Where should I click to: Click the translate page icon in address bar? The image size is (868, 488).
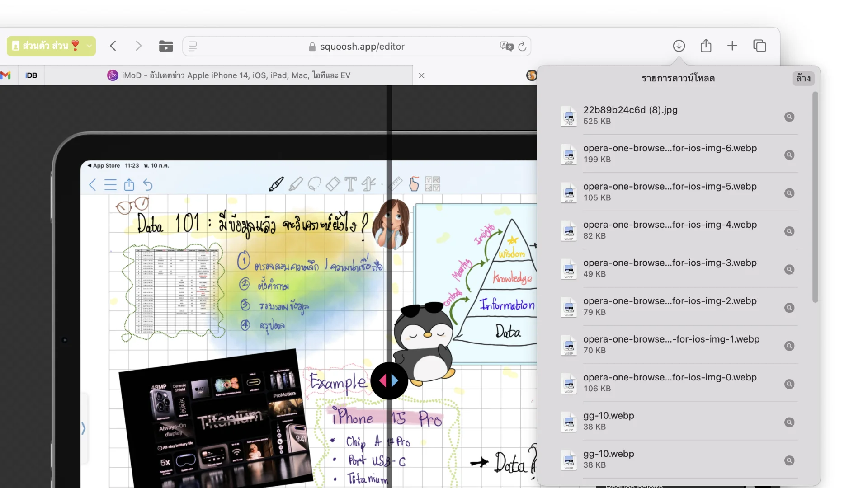(x=506, y=46)
